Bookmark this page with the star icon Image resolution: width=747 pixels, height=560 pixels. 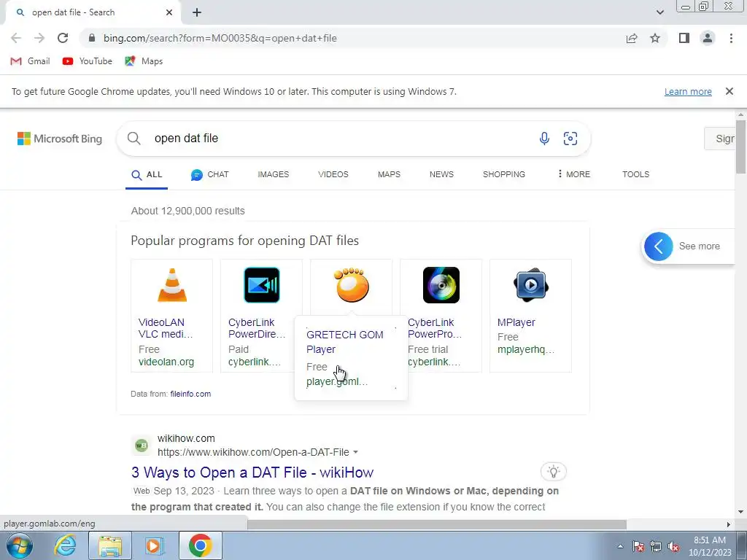(x=655, y=38)
